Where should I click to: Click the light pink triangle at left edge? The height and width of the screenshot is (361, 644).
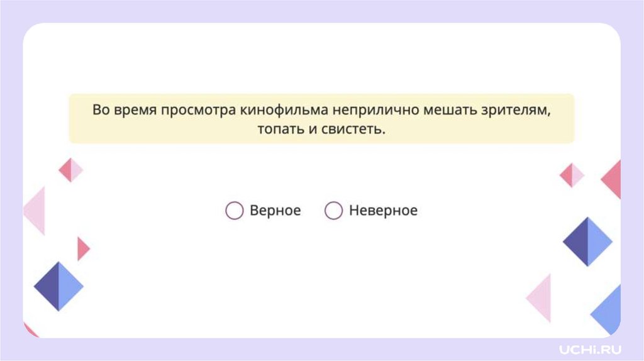coord(36,211)
